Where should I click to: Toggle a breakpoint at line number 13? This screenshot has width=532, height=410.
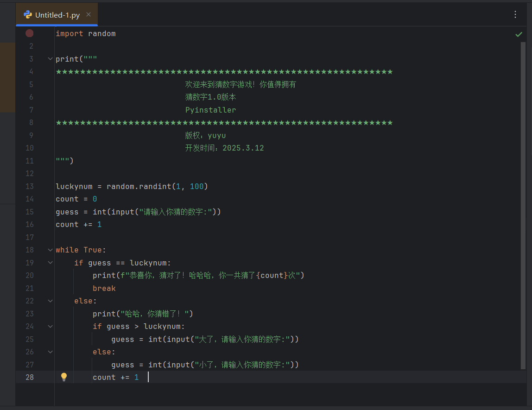[x=30, y=186]
